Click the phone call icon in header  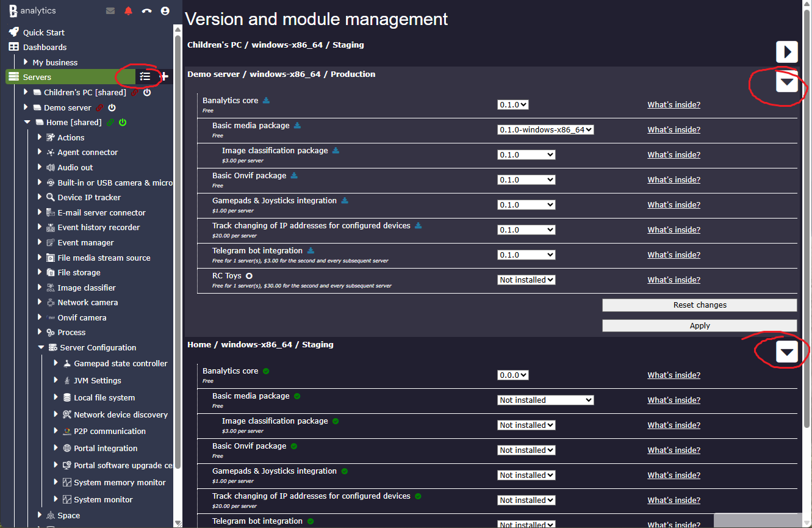(146, 11)
